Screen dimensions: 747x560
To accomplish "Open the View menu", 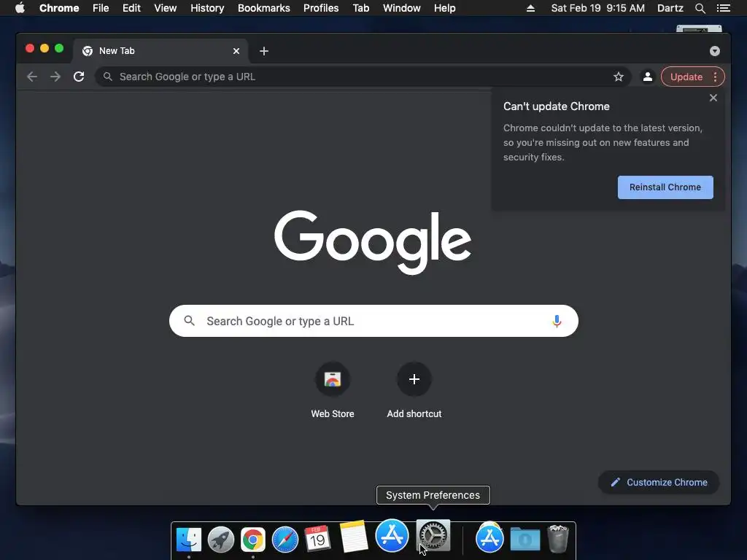I will [x=166, y=8].
